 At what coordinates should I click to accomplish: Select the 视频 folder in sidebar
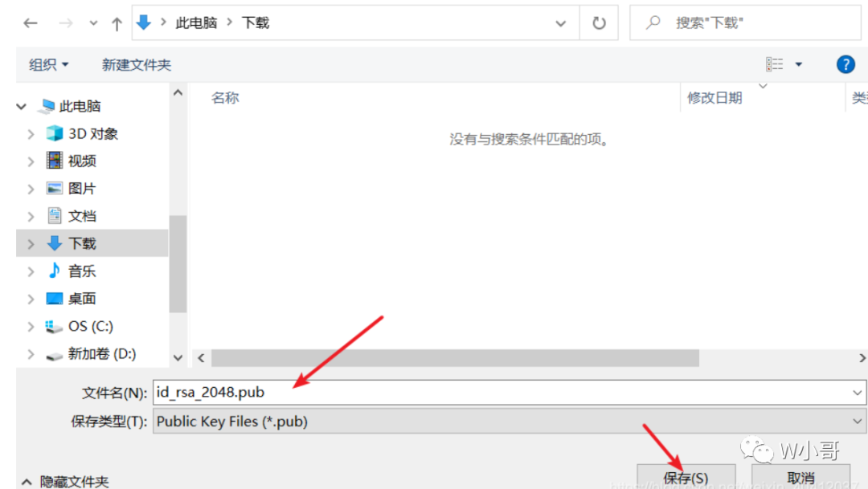click(x=82, y=161)
